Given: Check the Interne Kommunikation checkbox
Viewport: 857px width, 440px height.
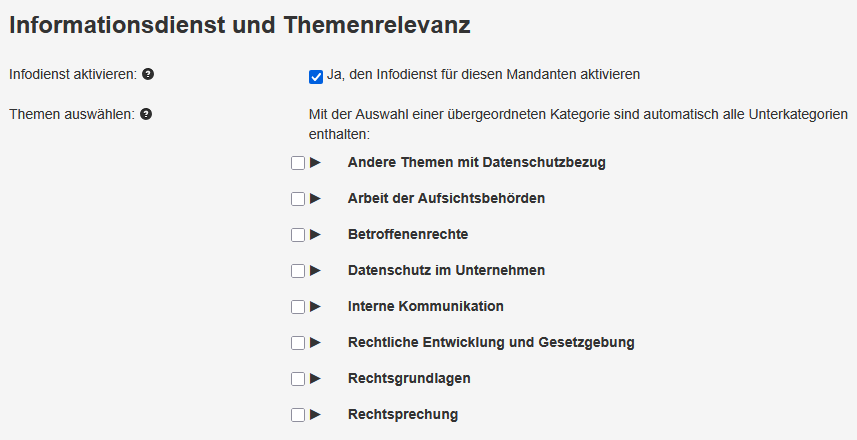Looking at the screenshot, I should pos(298,307).
